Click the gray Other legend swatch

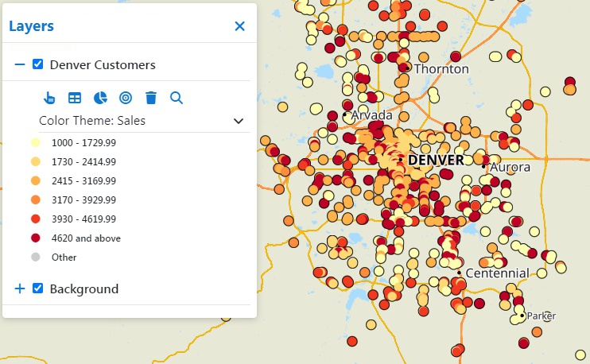point(35,258)
